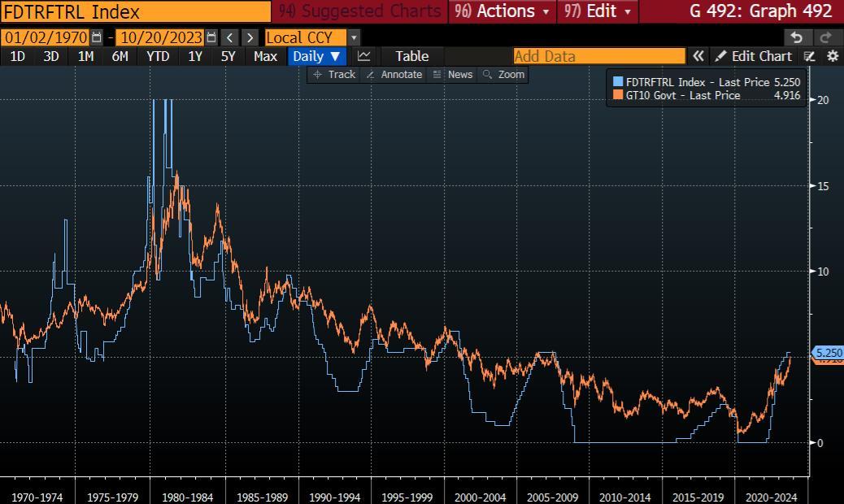Click the Add Data input field
Screen dimensions: 844x504
click(598, 56)
